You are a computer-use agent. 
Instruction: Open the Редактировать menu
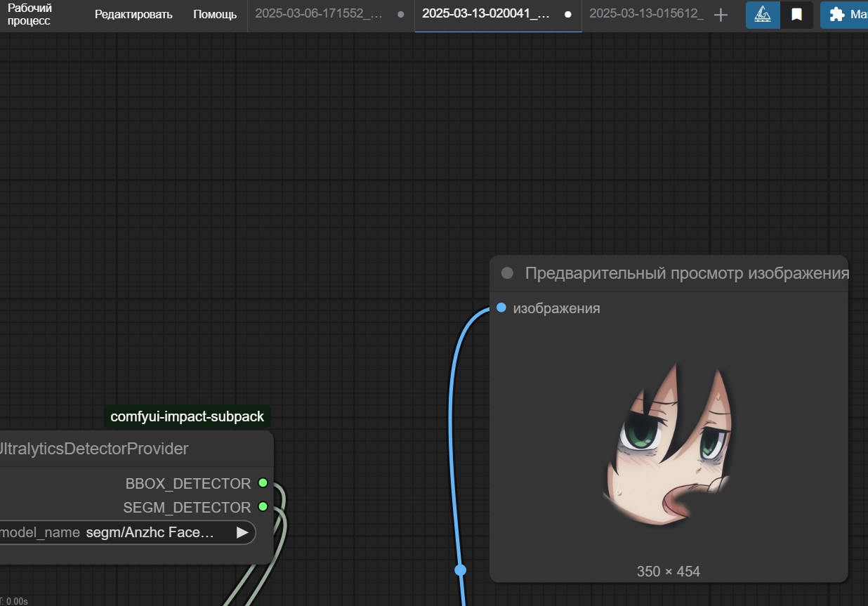click(133, 15)
